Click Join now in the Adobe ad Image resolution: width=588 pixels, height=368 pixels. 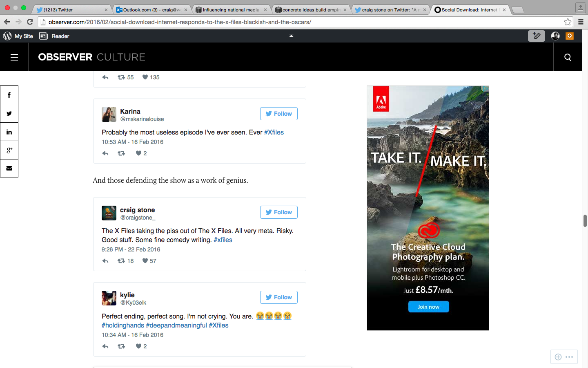pyautogui.click(x=429, y=307)
